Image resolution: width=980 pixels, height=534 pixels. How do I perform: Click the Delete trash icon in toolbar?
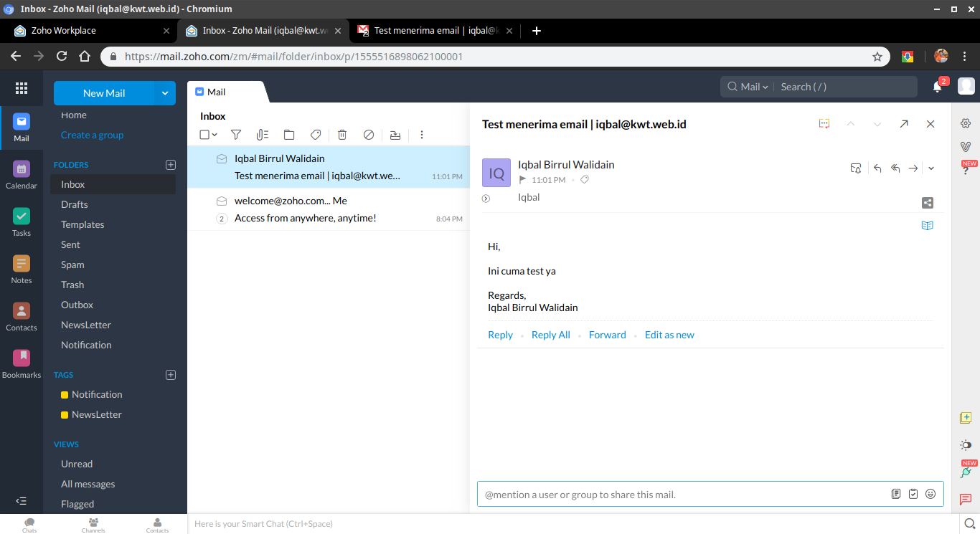[342, 135]
